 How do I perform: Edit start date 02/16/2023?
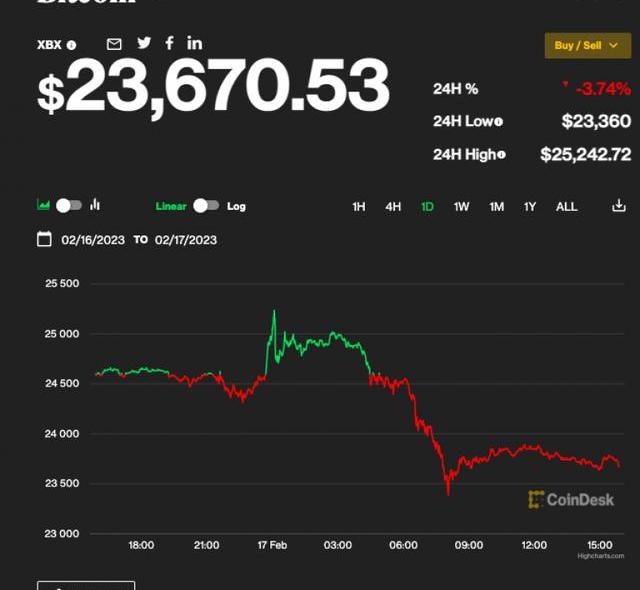point(93,240)
